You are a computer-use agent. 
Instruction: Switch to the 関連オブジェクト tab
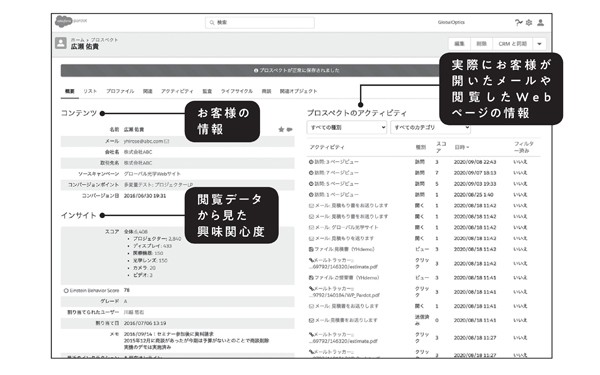click(298, 91)
